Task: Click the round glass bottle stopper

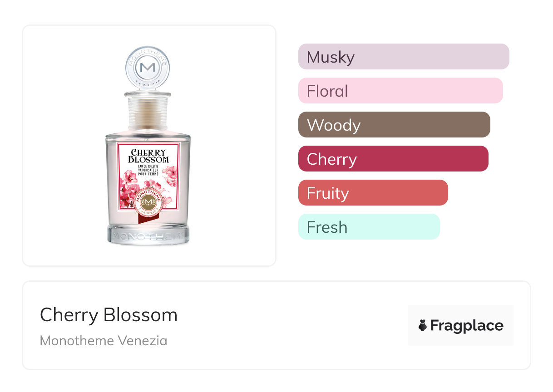Action: [148, 68]
